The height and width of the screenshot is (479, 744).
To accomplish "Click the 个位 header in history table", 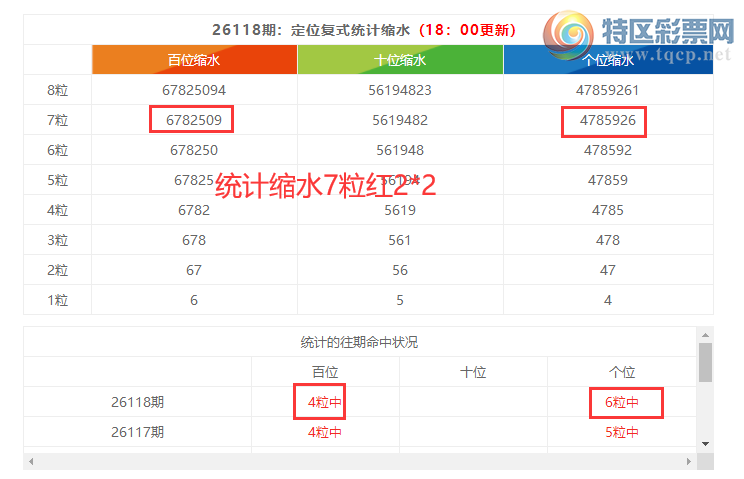I will (x=622, y=372).
